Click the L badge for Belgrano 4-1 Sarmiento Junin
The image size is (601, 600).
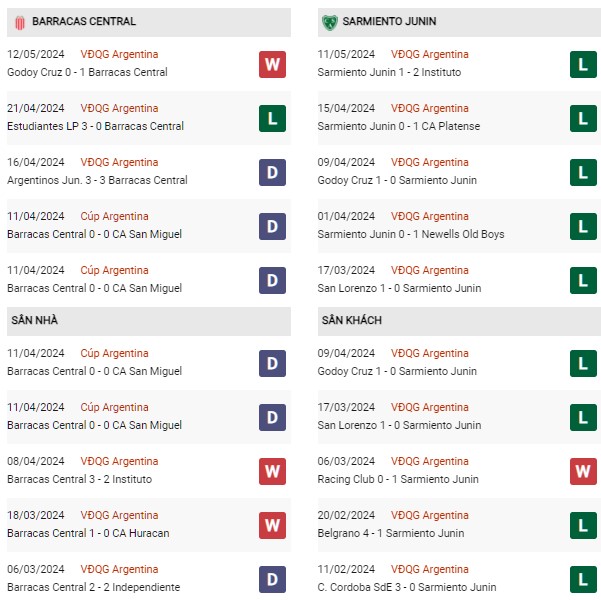tap(583, 525)
